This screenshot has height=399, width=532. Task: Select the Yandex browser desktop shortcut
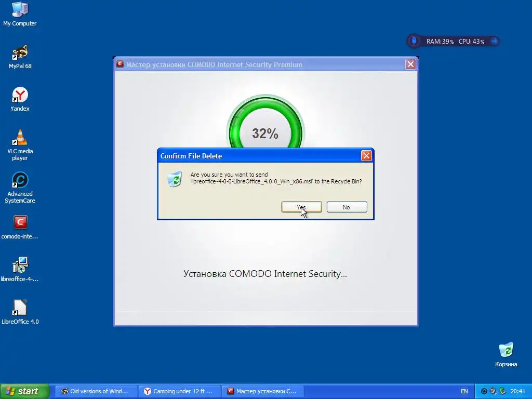[20, 99]
